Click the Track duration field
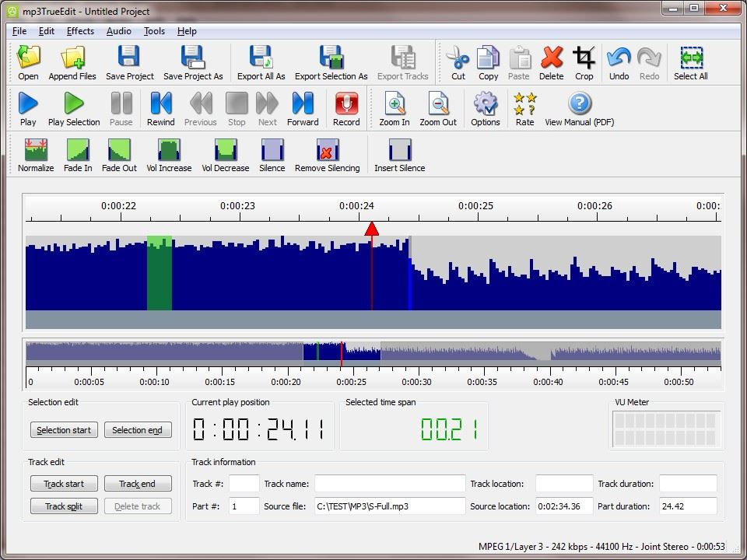747x560 pixels. [688, 483]
